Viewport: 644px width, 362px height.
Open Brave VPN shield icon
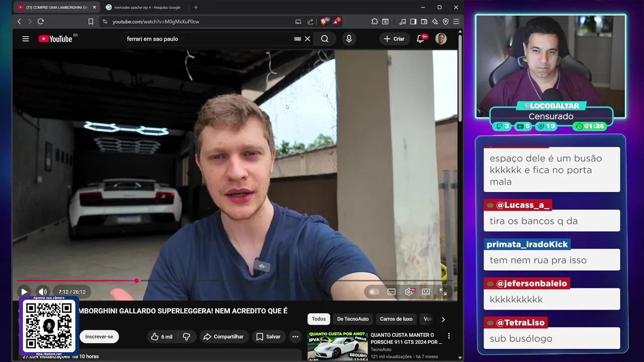445,22
